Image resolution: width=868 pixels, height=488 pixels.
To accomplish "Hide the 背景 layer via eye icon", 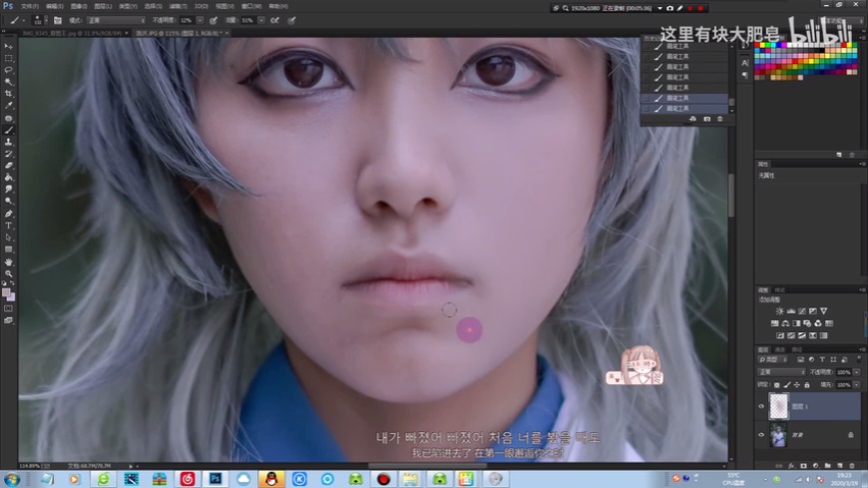I will (x=761, y=435).
